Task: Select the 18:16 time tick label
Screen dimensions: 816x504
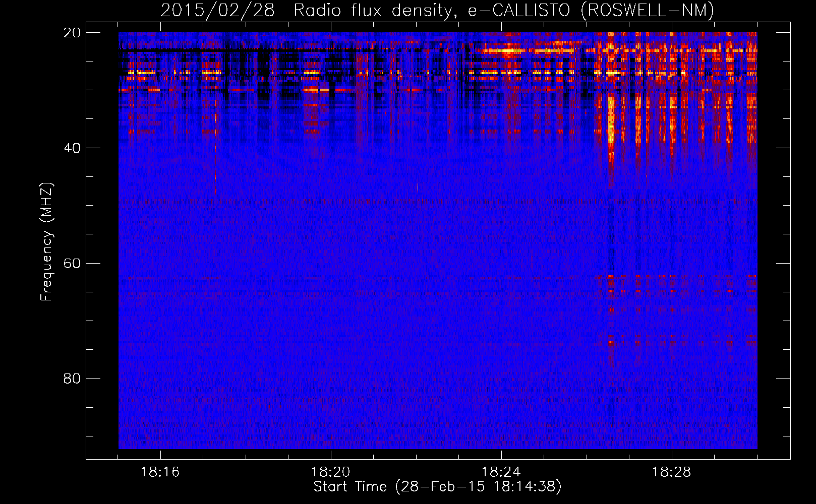Action: pos(160,472)
